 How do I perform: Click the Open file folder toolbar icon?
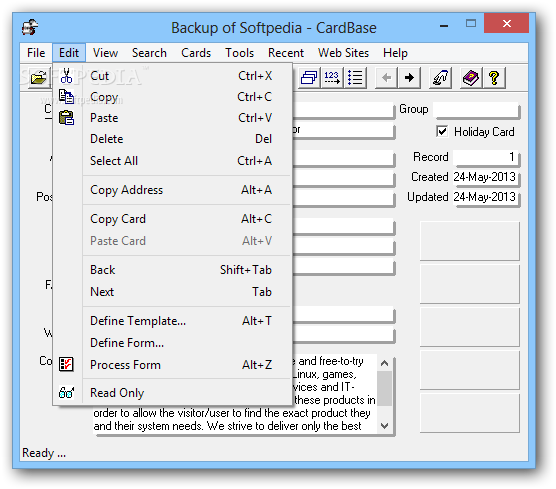[38, 78]
